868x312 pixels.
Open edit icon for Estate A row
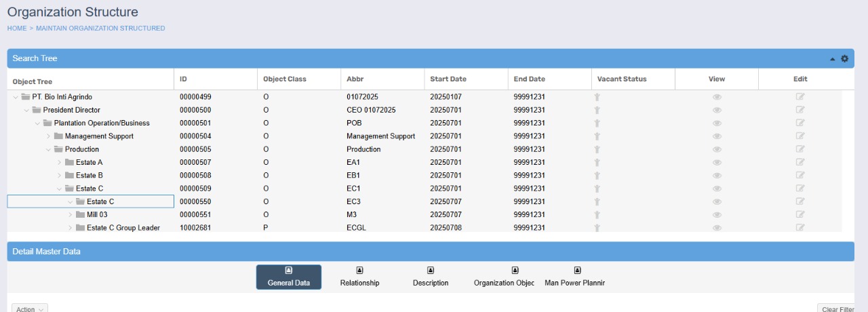(x=800, y=162)
